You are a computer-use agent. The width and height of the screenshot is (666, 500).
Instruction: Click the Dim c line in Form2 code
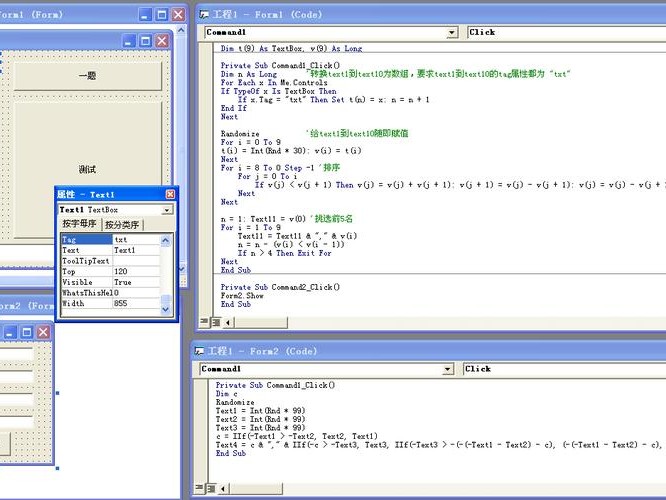226,394
